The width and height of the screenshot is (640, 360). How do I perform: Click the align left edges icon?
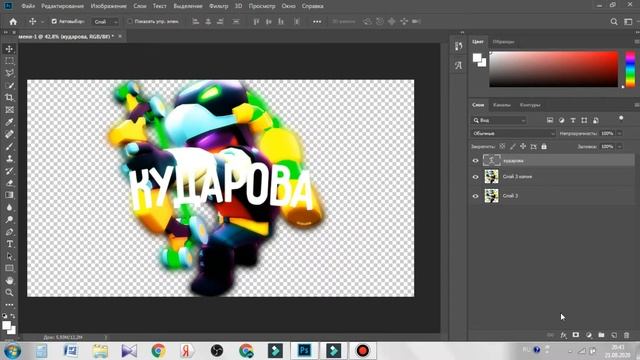(x=196, y=22)
